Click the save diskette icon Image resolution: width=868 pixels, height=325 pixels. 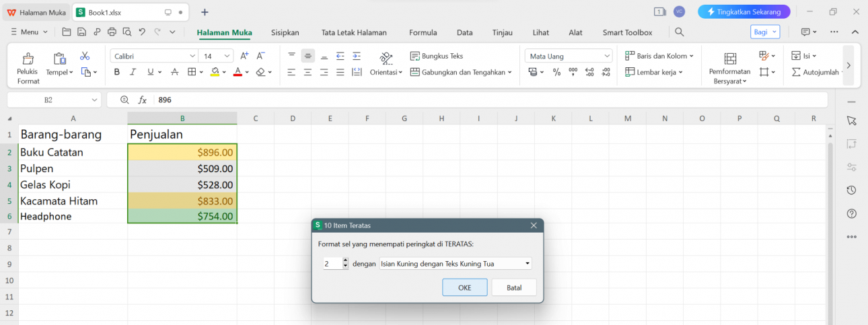(x=81, y=32)
